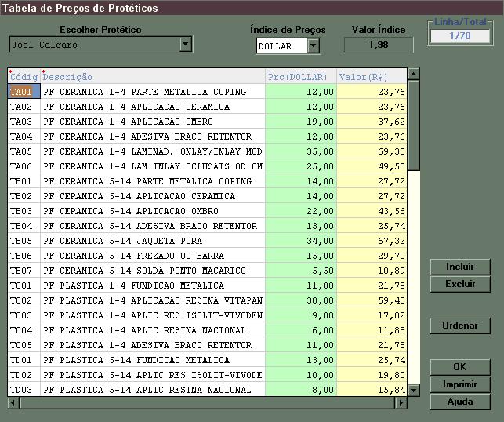Screen dimensions: 504x422
Task: Select the TA06 code cell
Action: 24,166
